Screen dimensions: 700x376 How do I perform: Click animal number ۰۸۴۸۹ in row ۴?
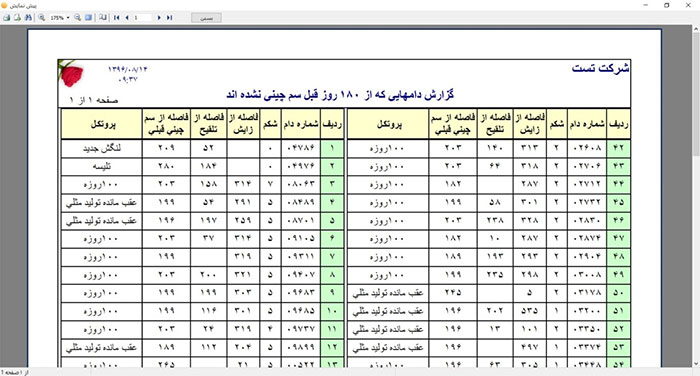point(300,202)
